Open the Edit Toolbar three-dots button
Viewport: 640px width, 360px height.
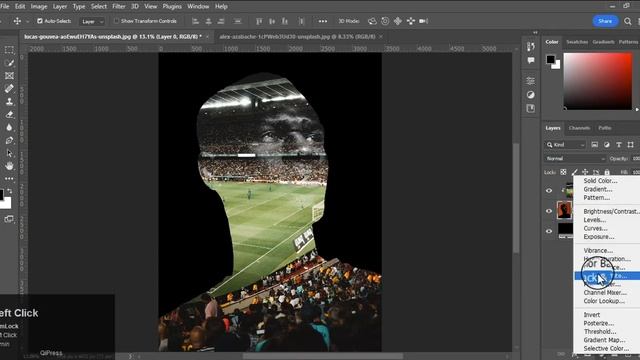[9, 179]
